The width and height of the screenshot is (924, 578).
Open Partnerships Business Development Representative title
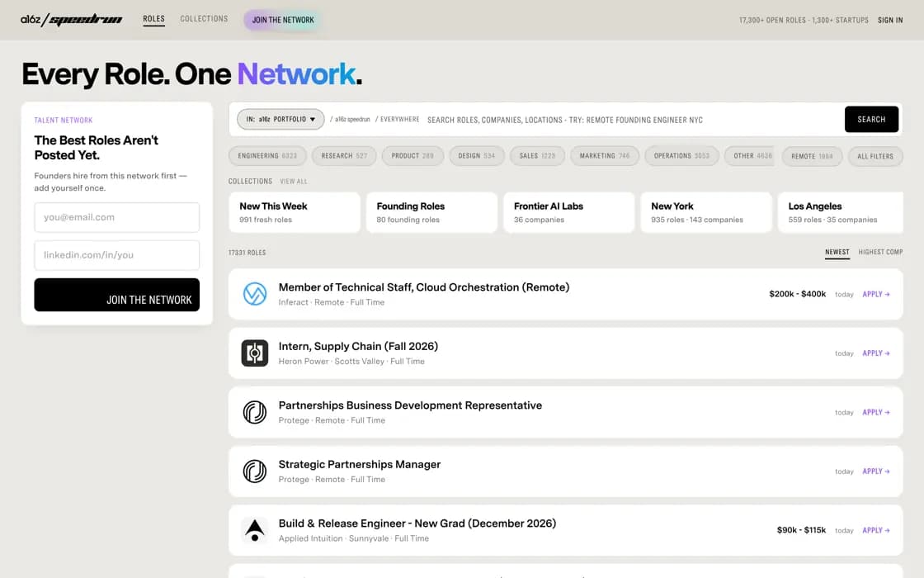point(410,405)
